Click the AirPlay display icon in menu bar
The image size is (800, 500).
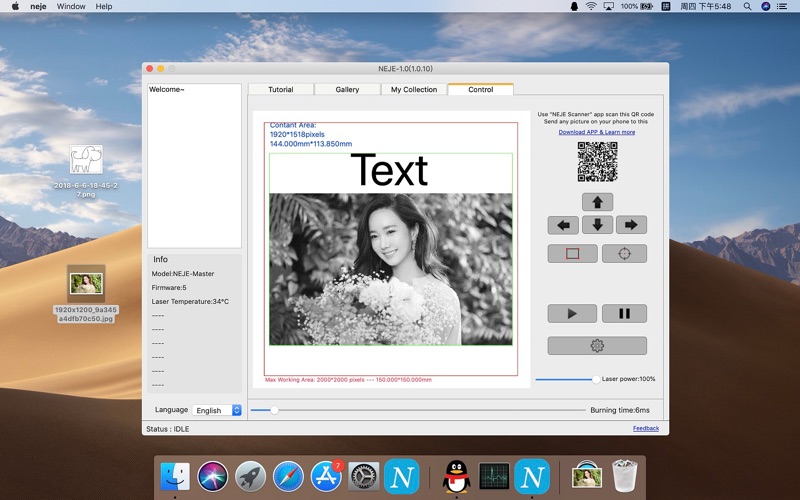[x=608, y=6]
